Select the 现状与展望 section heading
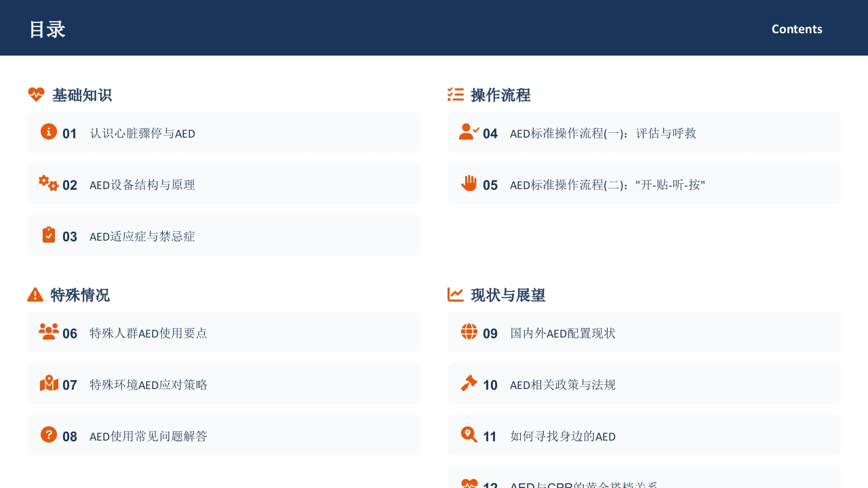 [508, 296]
